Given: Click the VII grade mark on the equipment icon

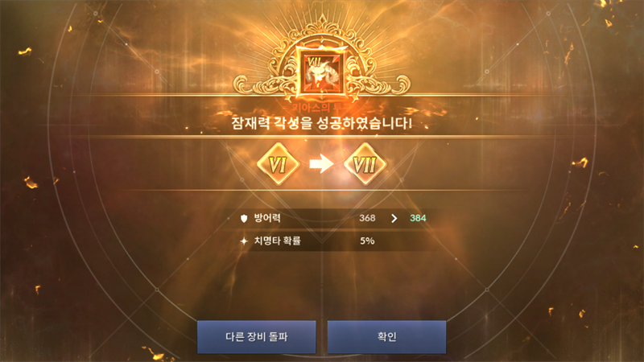Looking at the screenshot, I should [x=314, y=62].
